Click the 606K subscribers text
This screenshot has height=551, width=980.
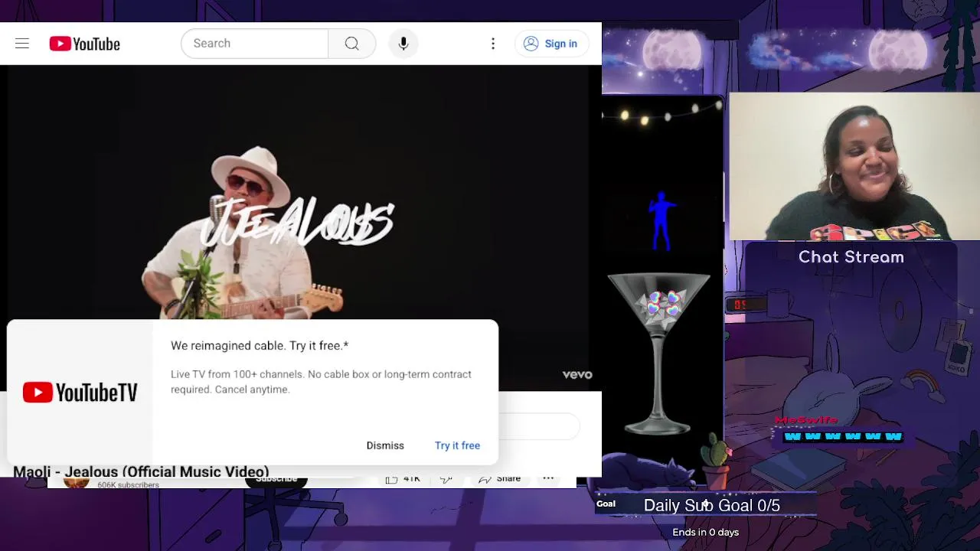[x=128, y=484]
